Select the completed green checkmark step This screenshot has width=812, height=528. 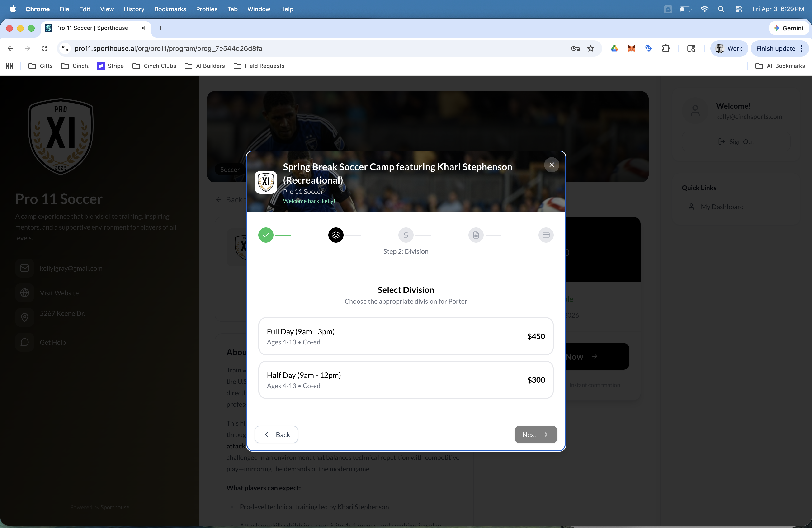point(266,235)
